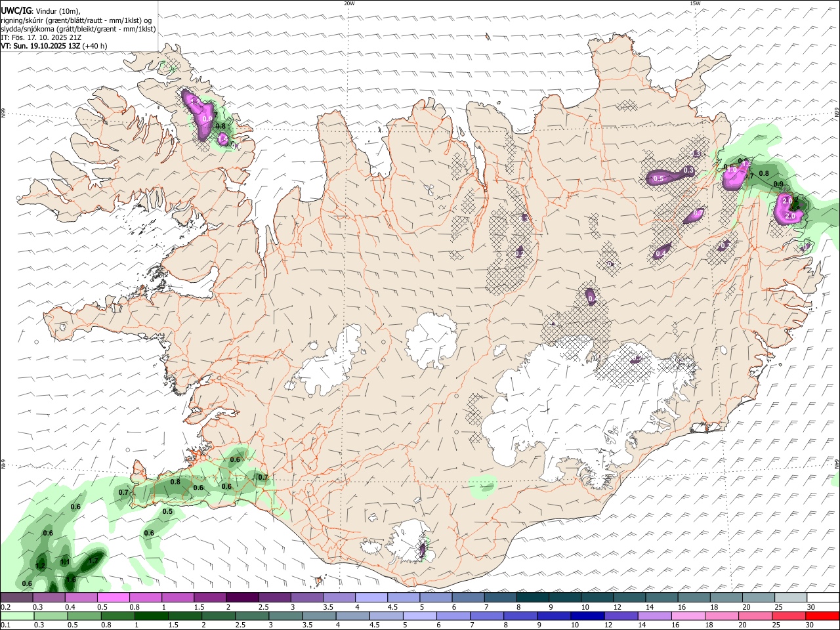Click the rain legend swatch between 14 and 16
The image size is (840, 630).
(656, 616)
